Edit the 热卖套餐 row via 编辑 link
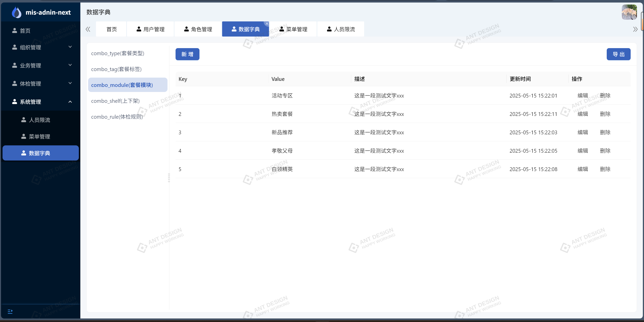 [583, 114]
